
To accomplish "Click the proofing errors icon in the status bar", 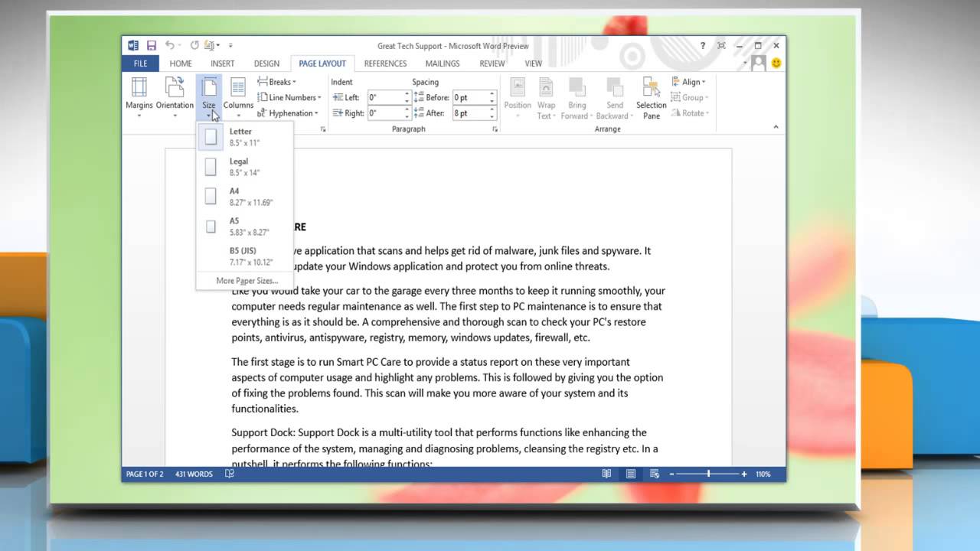I will click(230, 474).
